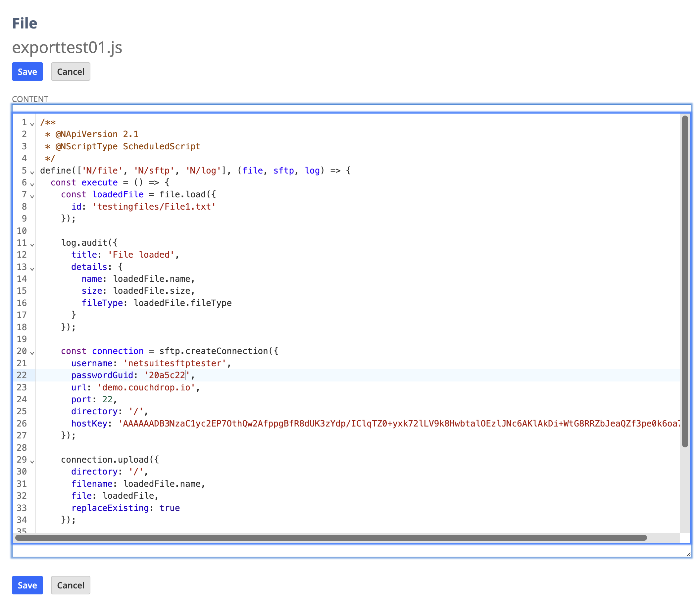Click line number 10 in the gutter
Viewport: 700px width, 604px height.
(22, 231)
